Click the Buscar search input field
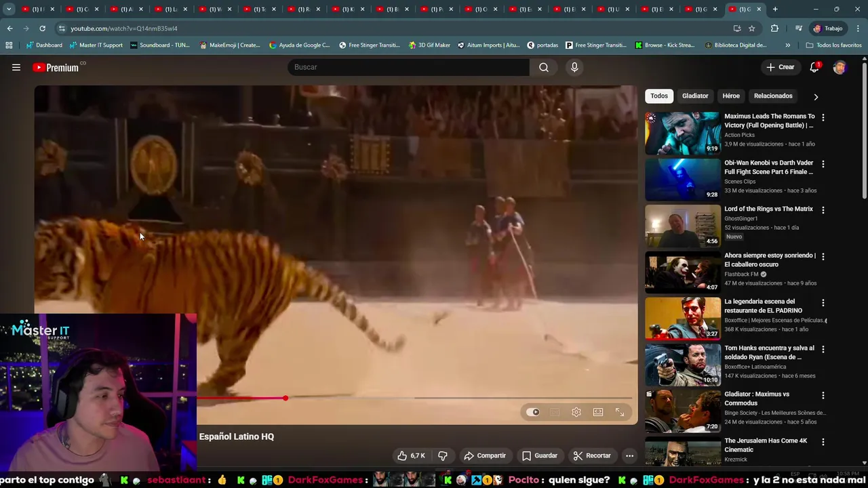 408,67
